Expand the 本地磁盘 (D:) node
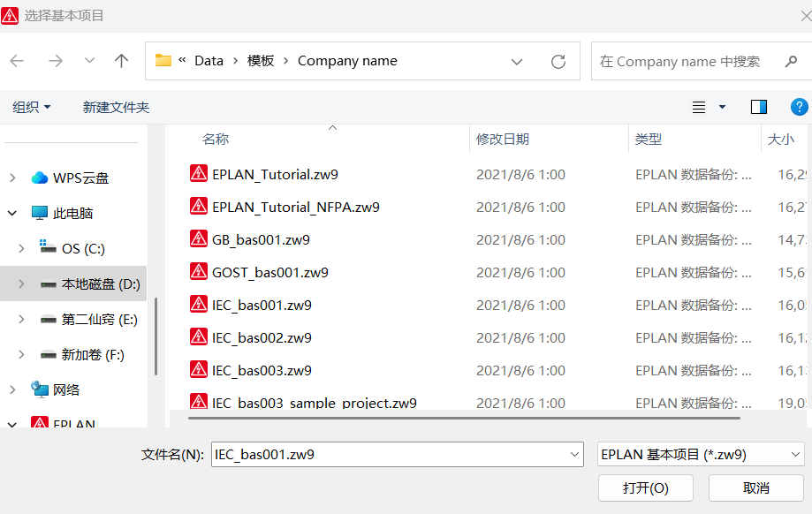812x514 pixels. tap(21, 283)
